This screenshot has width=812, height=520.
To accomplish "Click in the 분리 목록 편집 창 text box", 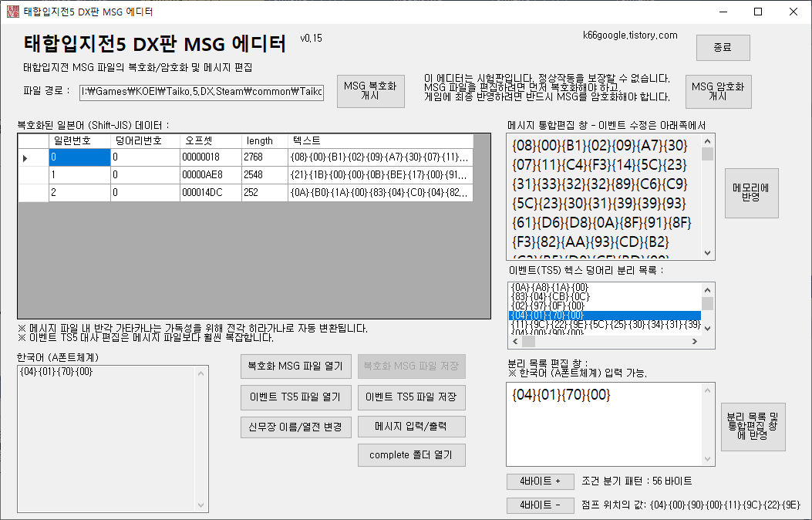I will point(605,424).
